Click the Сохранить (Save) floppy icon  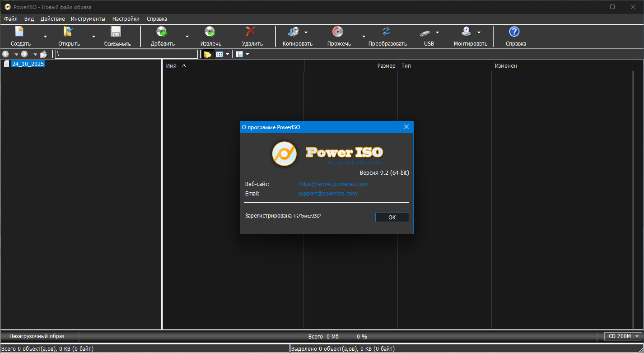tap(117, 32)
